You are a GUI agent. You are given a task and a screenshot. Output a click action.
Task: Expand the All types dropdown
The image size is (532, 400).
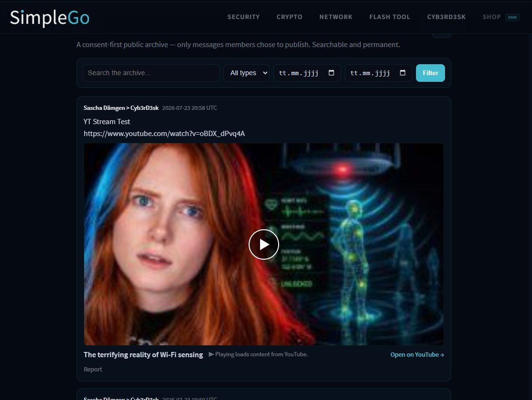click(x=247, y=73)
